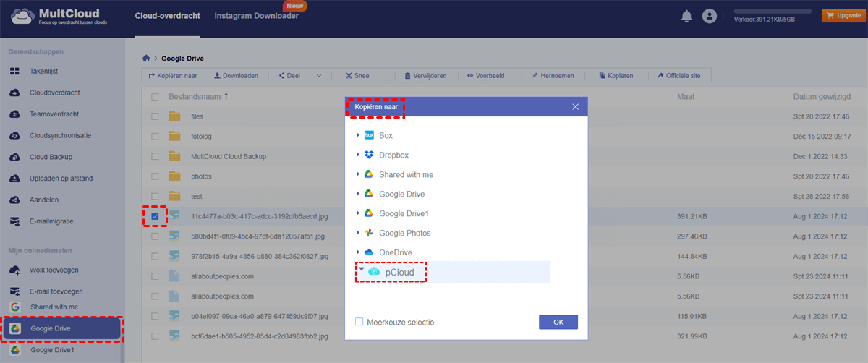
Task: Toggle the select-all checkbox beside Bestandsnaam
Action: pyautogui.click(x=155, y=96)
